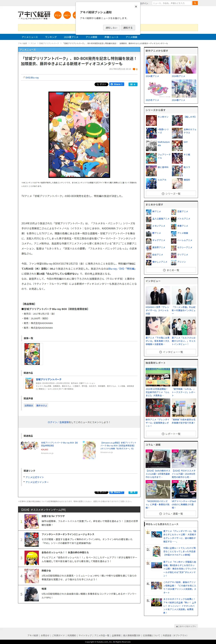Click インタビュー一覧 button
216x644 pixels.
tap(171, 352)
